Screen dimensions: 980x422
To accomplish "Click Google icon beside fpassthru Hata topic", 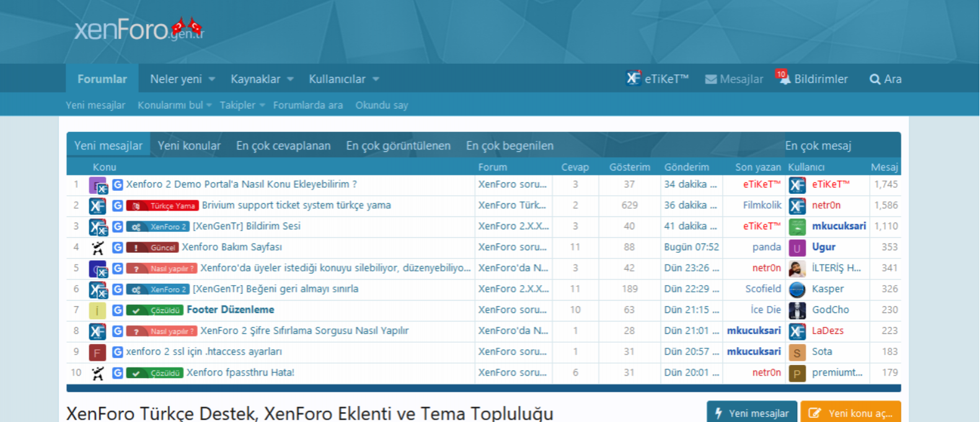I will [117, 372].
